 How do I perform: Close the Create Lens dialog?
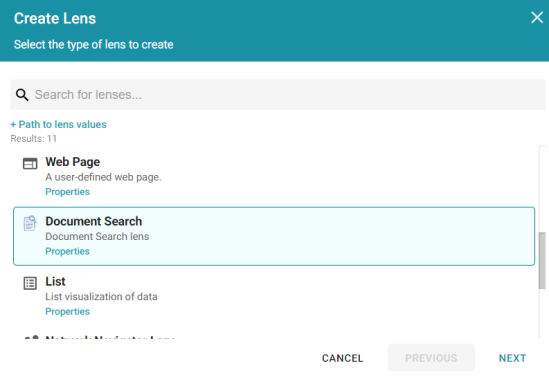pyautogui.click(x=537, y=18)
